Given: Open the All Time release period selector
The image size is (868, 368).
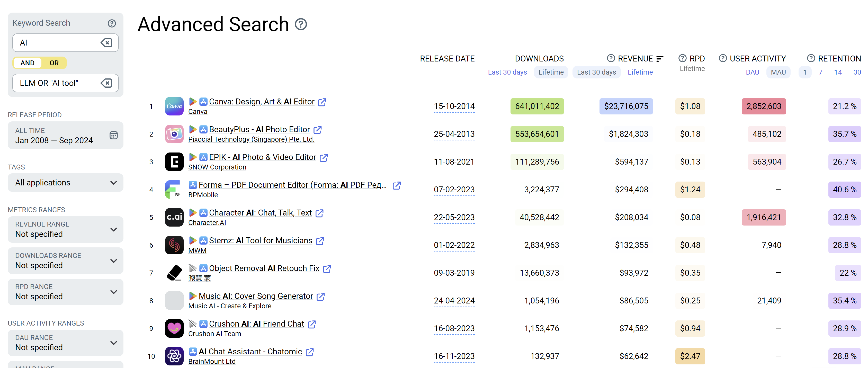Looking at the screenshot, I should [x=65, y=136].
